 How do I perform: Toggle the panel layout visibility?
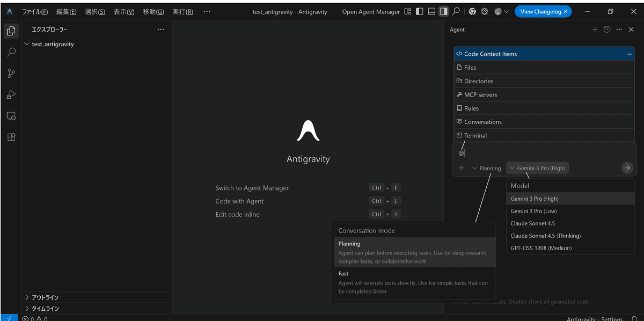click(431, 11)
